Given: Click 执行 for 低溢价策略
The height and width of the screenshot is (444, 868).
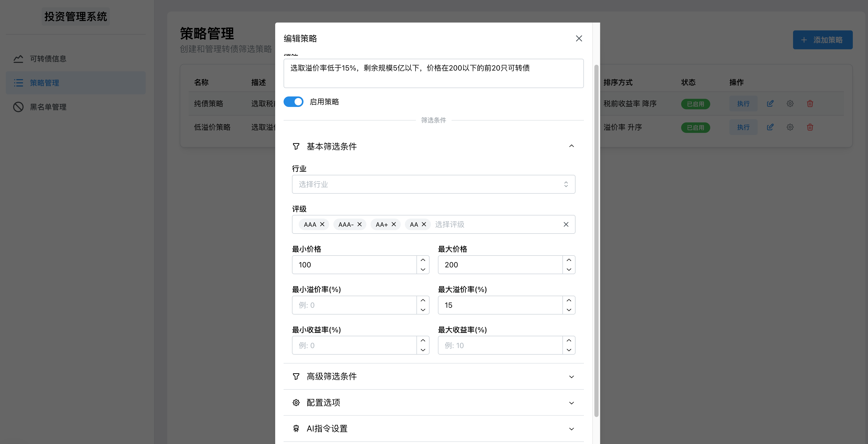Looking at the screenshot, I should pos(743,127).
